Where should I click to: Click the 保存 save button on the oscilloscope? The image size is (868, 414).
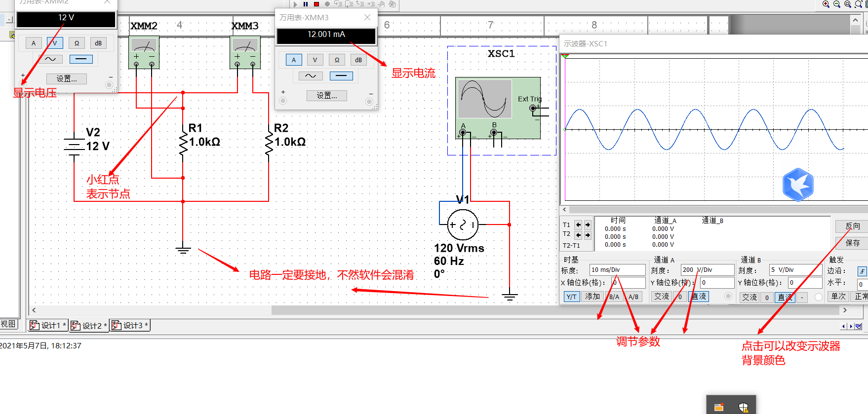coord(852,243)
